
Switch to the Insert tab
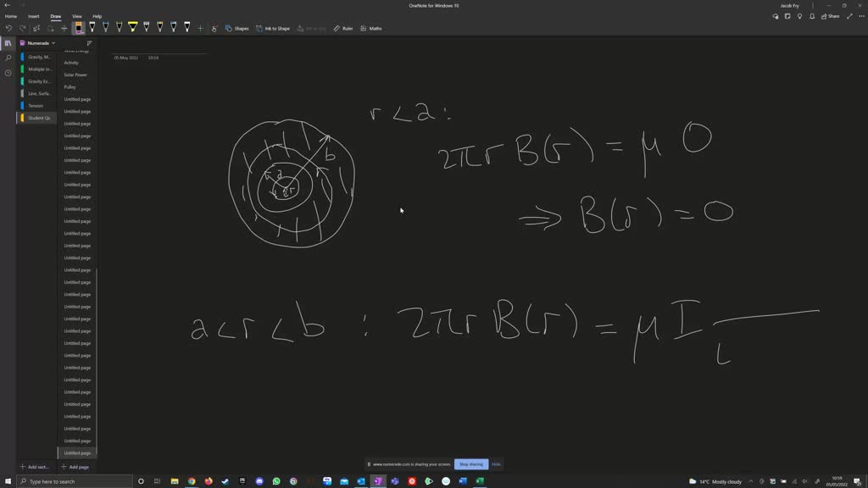(32, 16)
